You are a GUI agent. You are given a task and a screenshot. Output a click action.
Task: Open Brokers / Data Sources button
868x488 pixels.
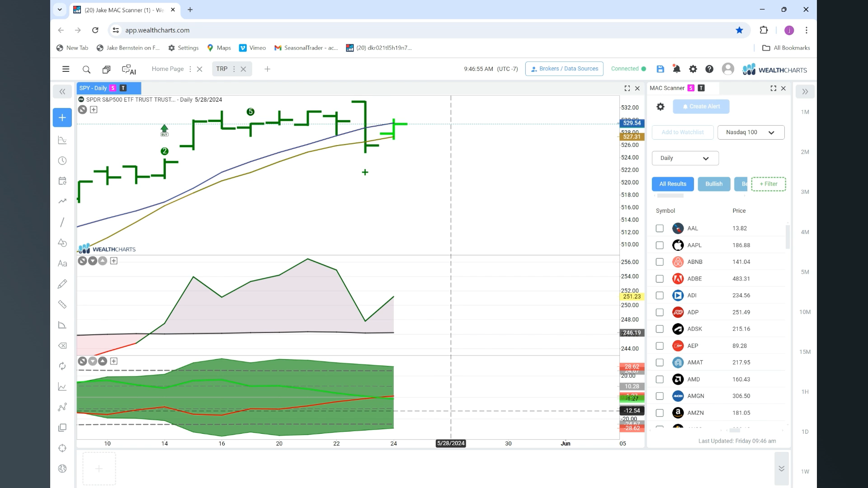point(564,69)
